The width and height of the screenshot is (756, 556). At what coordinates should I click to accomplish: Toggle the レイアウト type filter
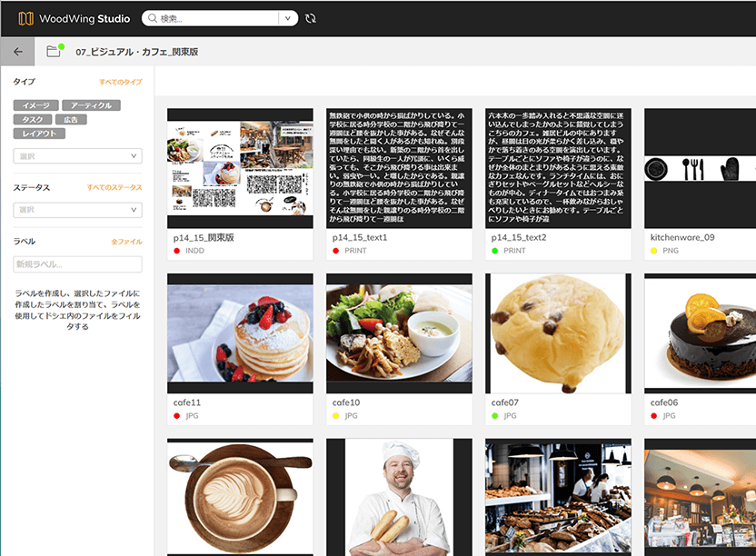pos(40,133)
